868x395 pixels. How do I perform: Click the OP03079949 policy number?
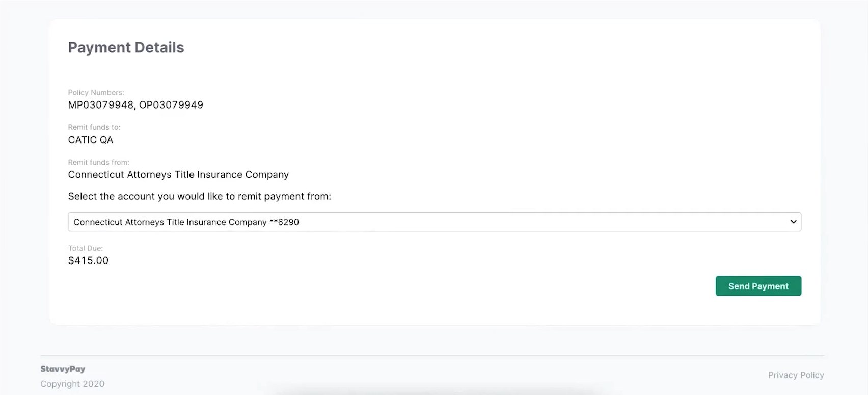click(171, 105)
